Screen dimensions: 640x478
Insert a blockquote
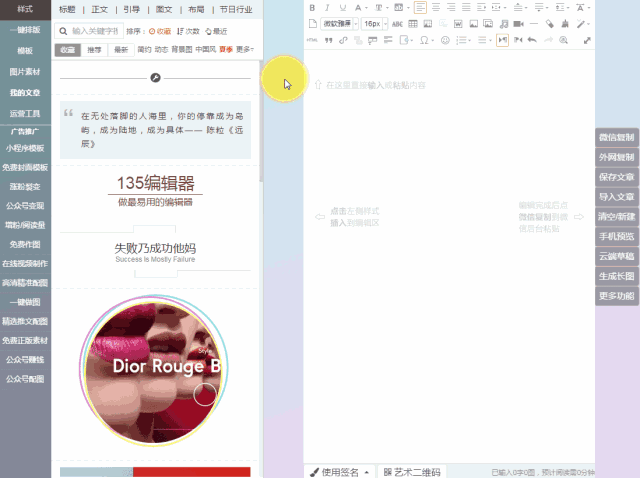[328, 40]
